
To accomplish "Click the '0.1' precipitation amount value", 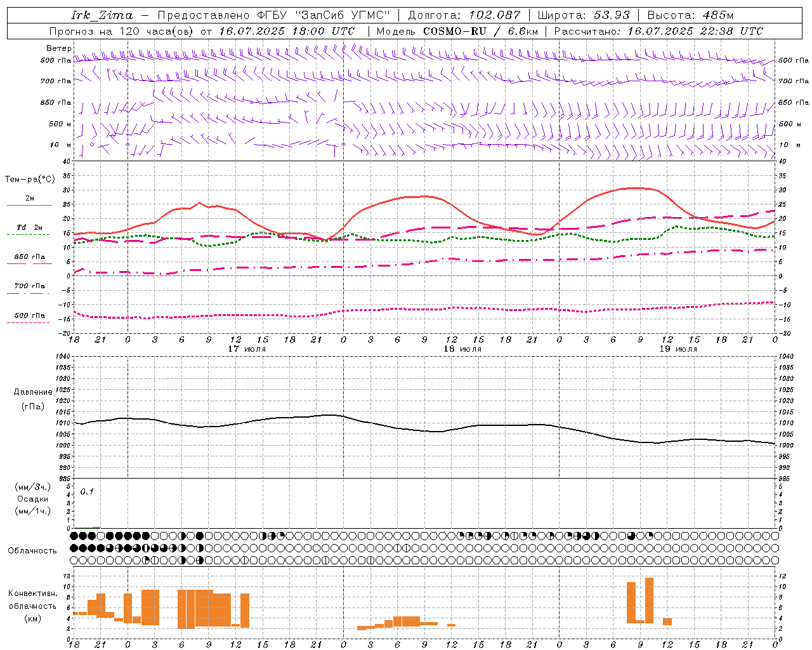I will pyautogui.click(x=87, y=491).
